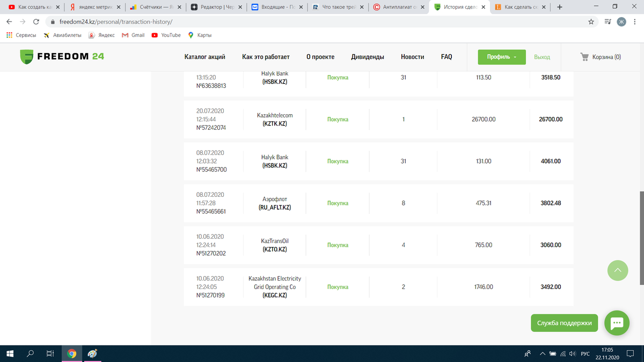Click Paint icon on taskbar
644x362 pixels.
point(92,353)
